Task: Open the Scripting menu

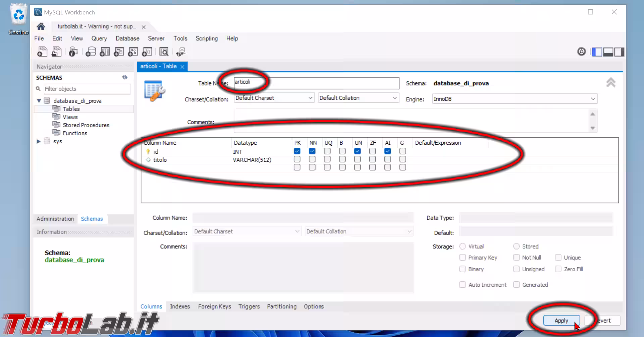Action: tap(207, 38)
